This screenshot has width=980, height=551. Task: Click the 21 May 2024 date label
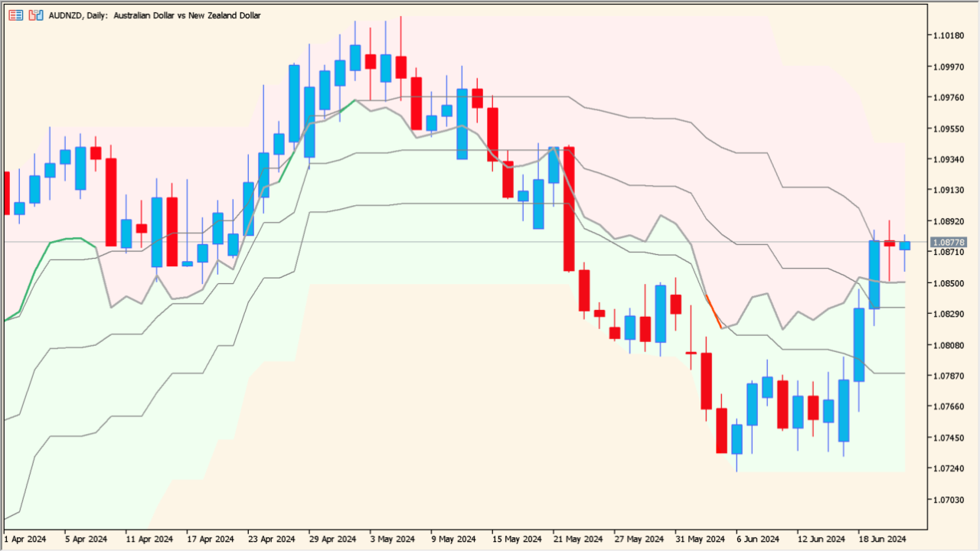[x=580, y=539]
